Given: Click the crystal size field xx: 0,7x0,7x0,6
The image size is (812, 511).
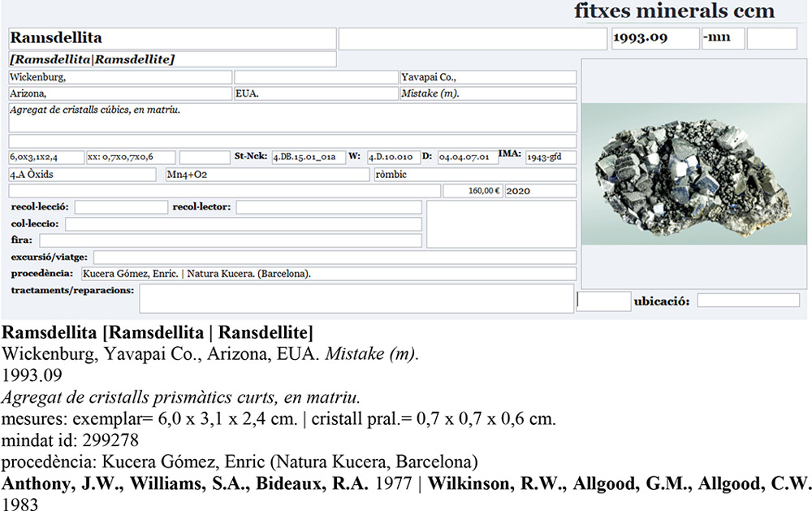Looking at the screenshot, I should [x=131, y=157].
